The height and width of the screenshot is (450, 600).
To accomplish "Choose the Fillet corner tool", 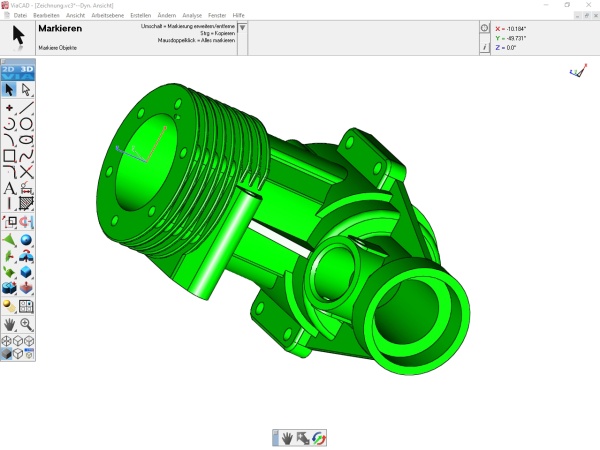I will coord(9,172).
